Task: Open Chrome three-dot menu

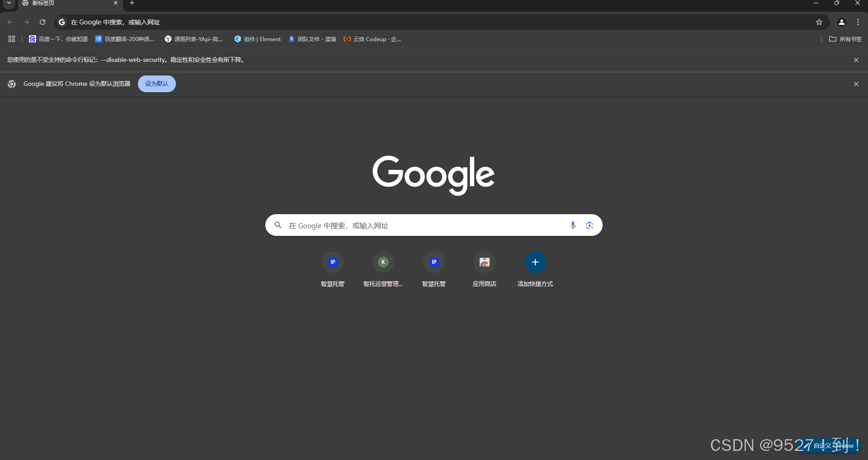Action: (x=858, y=22)
